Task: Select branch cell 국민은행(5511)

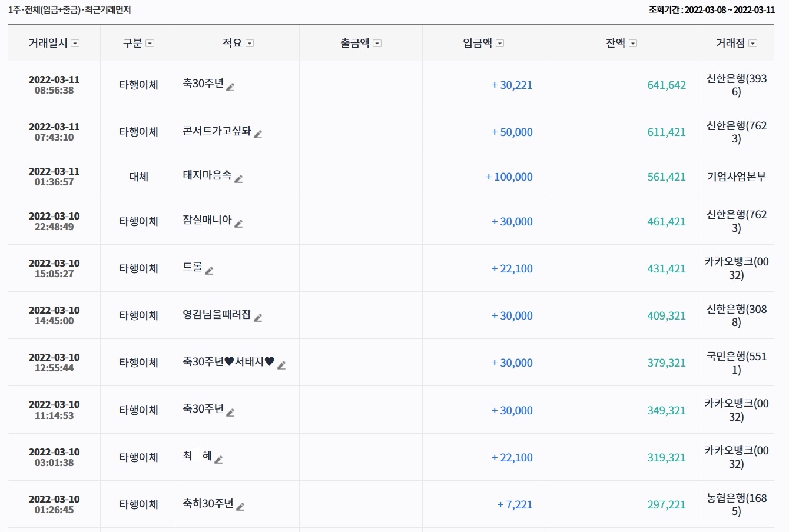Action: click(737, 363)
